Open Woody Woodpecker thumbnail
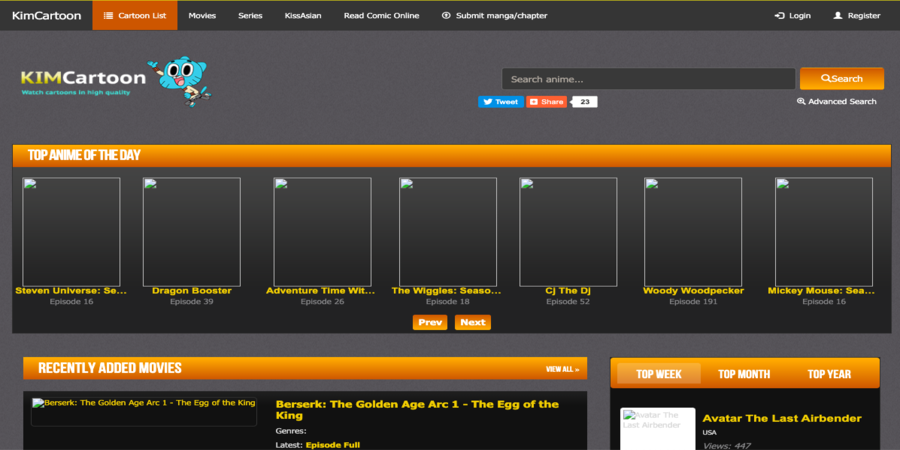Image resolution: width=900 pixels, height=450 pixels. click(693, 232)
